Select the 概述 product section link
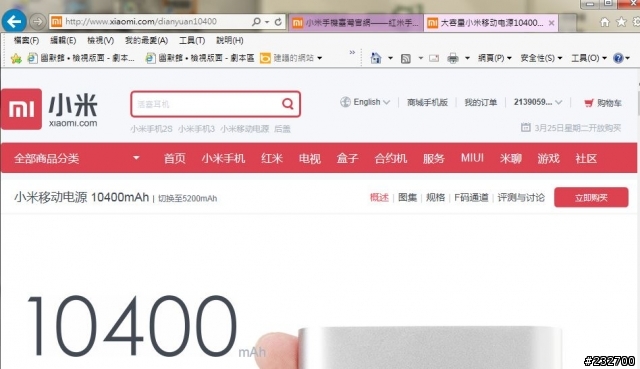Image resolution: width=640 pixels, height=369 pixels. click(379, 198)
